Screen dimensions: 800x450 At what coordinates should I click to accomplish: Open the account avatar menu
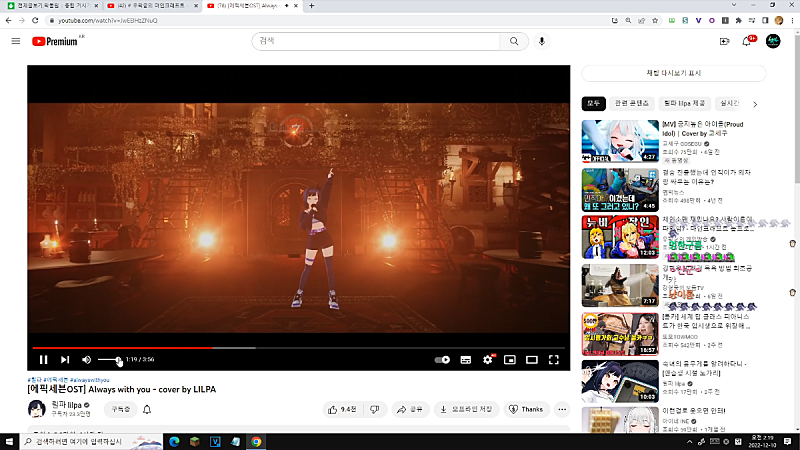pos(773,41)
